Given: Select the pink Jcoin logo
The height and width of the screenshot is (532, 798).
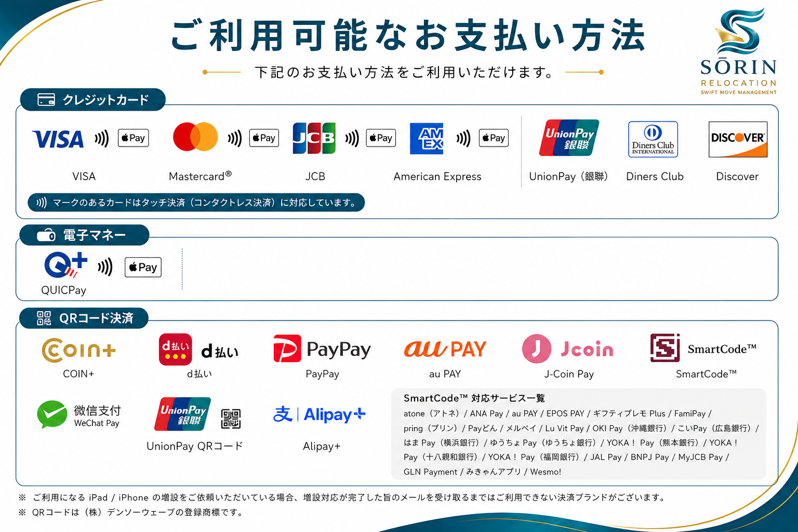Looking at the screenshot, I should (x=568, y=349).
